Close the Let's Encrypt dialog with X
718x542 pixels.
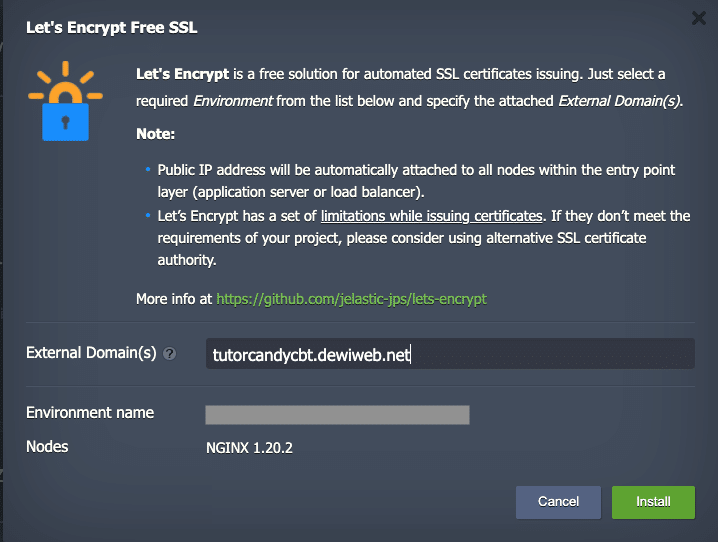[x=698, y=18]
